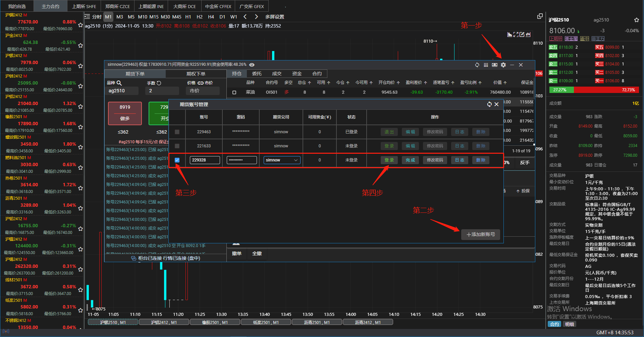Click the 全撤 button
The height and width of the screenshot is (337, 644).
click(x=257, y=253)
